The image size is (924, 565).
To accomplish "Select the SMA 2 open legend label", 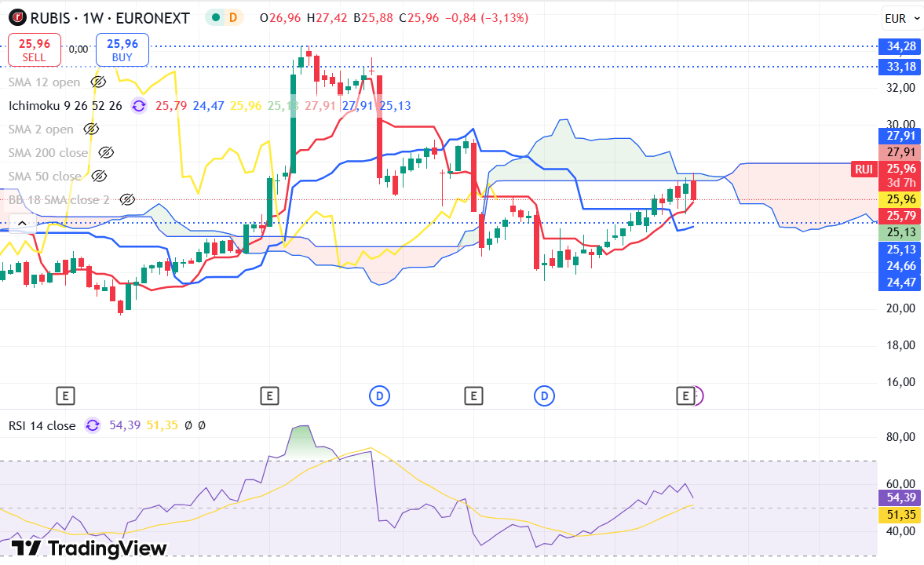I will (42, 129).
